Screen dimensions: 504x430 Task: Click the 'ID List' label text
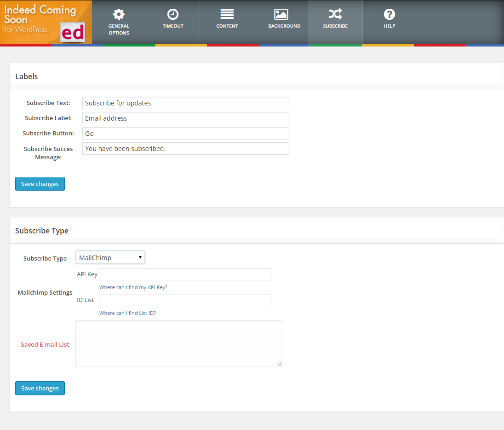click(x=85, y=300)
